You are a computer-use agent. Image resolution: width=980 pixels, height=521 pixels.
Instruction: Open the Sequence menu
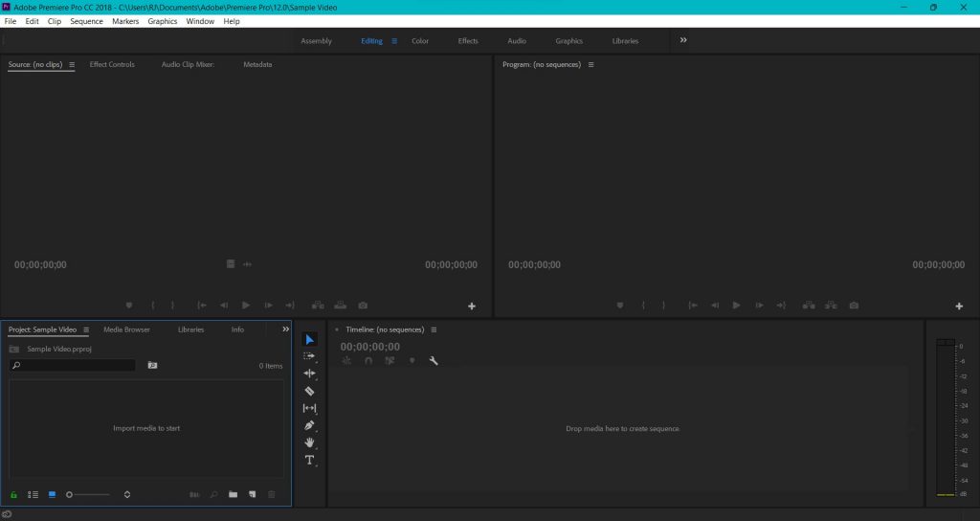click(86, 21)
